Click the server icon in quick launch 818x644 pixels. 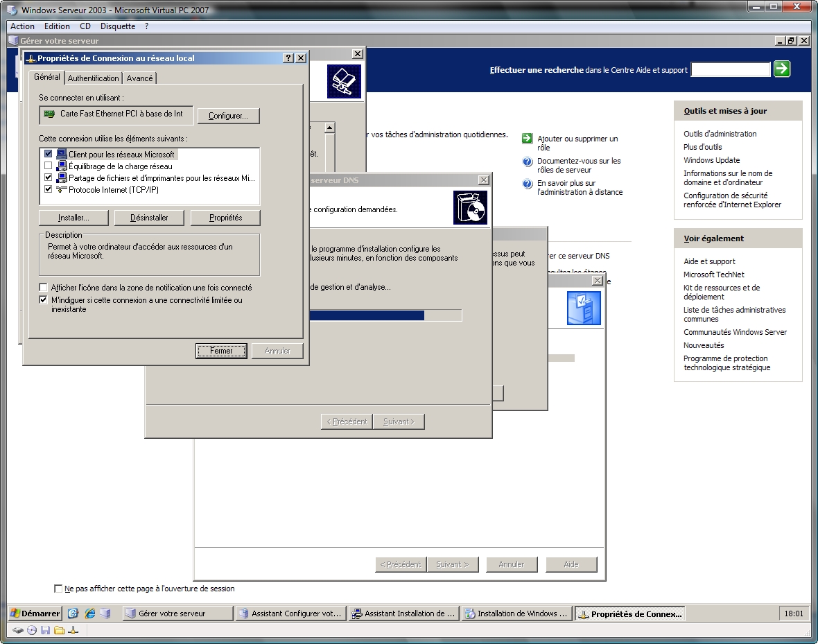click(106, 613)
